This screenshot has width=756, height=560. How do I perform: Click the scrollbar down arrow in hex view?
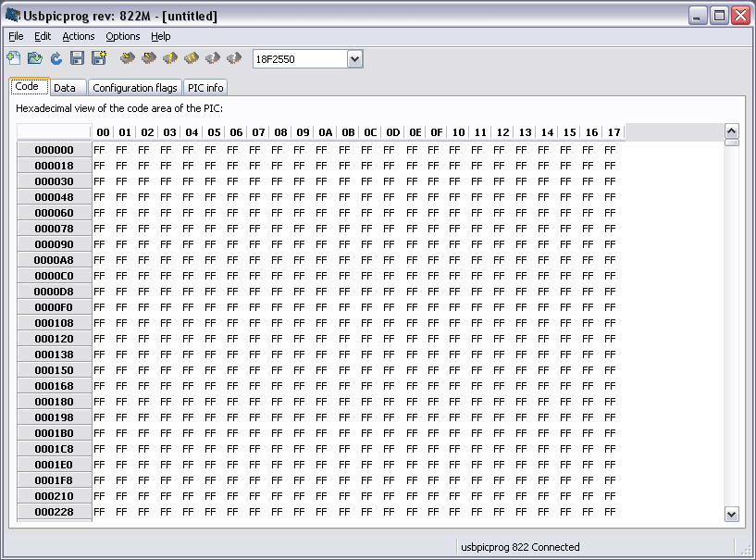point(731,514)
